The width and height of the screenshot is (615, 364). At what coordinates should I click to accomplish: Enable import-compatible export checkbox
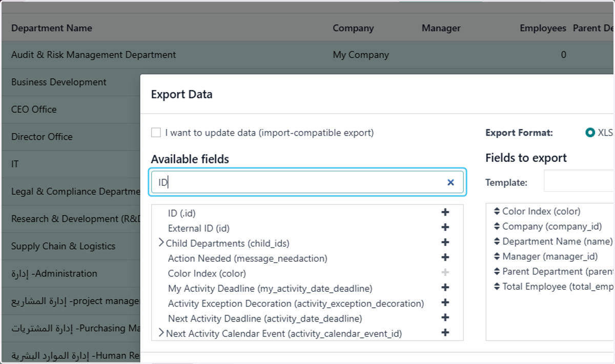tap(156, 133)
